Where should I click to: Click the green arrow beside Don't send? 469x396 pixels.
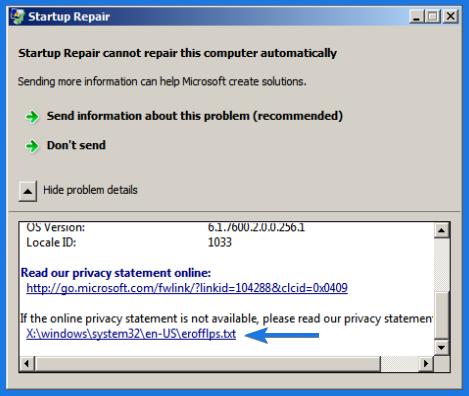pos(32,146)
